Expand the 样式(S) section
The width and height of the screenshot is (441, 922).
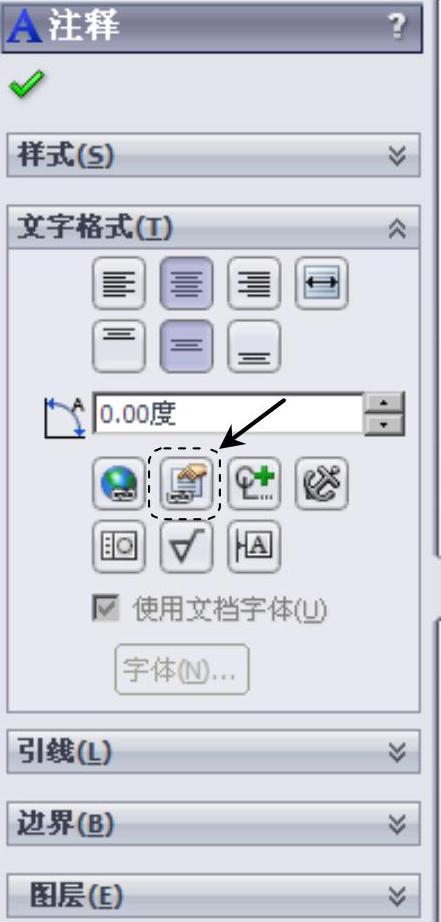pos(213,155)
